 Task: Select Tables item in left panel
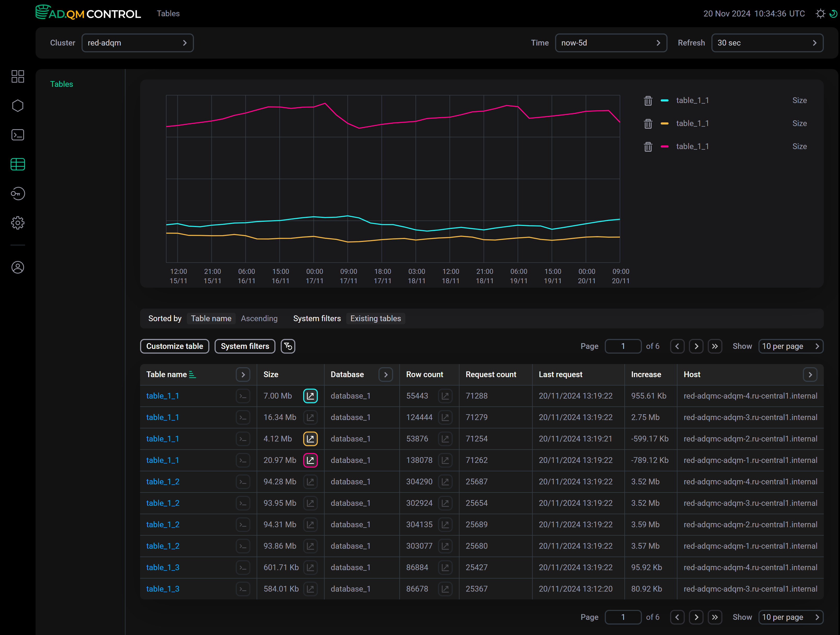click(x=61, y=84)
